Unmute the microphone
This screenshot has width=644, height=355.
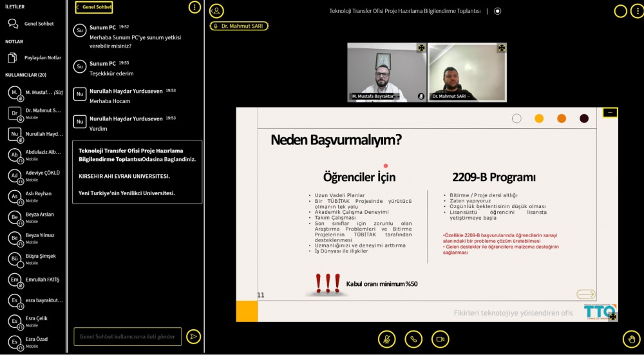click(x=387, y=340)
